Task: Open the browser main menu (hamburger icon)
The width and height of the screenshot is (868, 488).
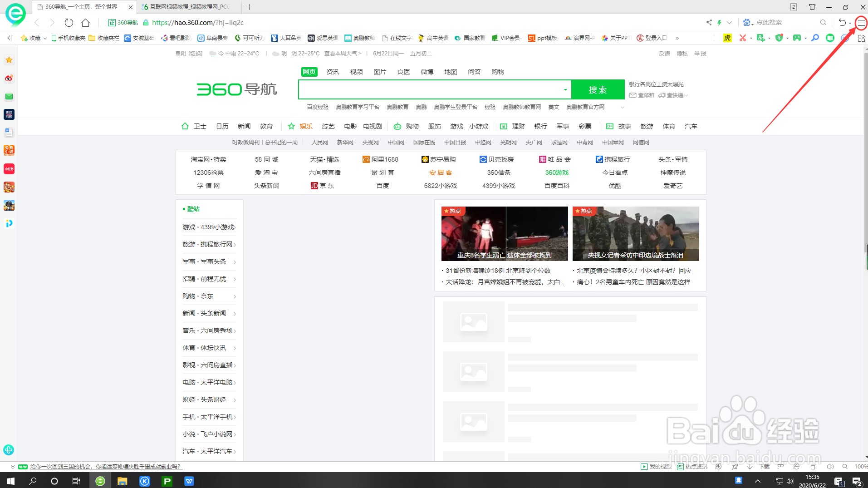Action: pos(861,22)
